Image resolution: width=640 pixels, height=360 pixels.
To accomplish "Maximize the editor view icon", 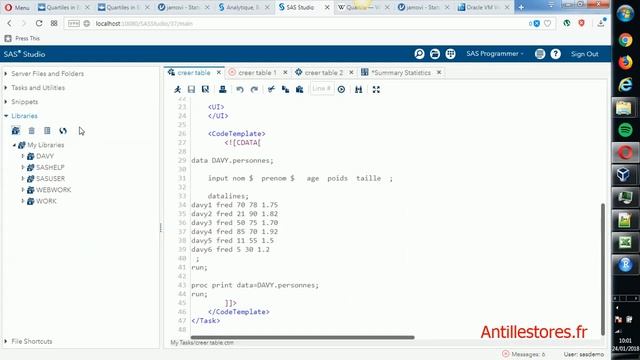I will 376,89.
